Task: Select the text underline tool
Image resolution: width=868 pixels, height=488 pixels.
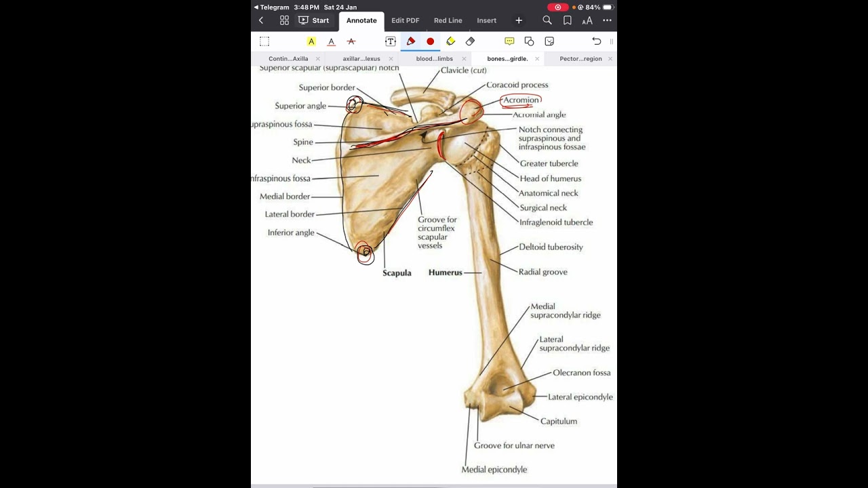Action: (331, 41)
